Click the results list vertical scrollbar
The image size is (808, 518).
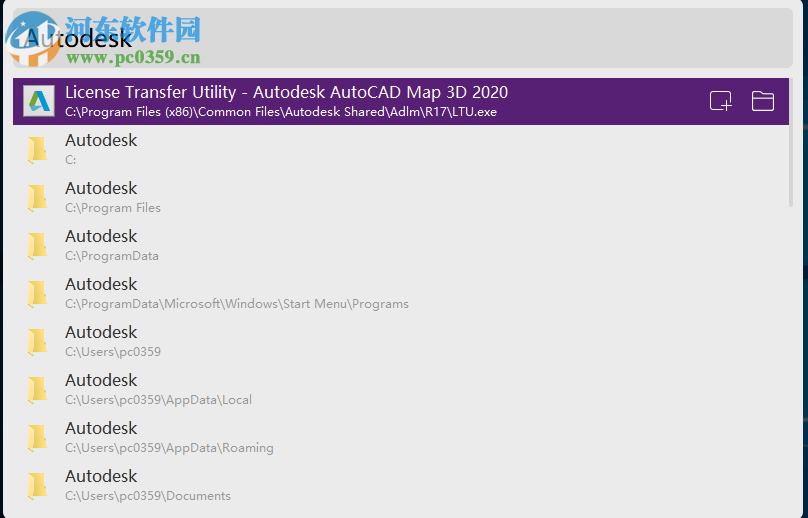pyautogui.click(x=791, y=143)
